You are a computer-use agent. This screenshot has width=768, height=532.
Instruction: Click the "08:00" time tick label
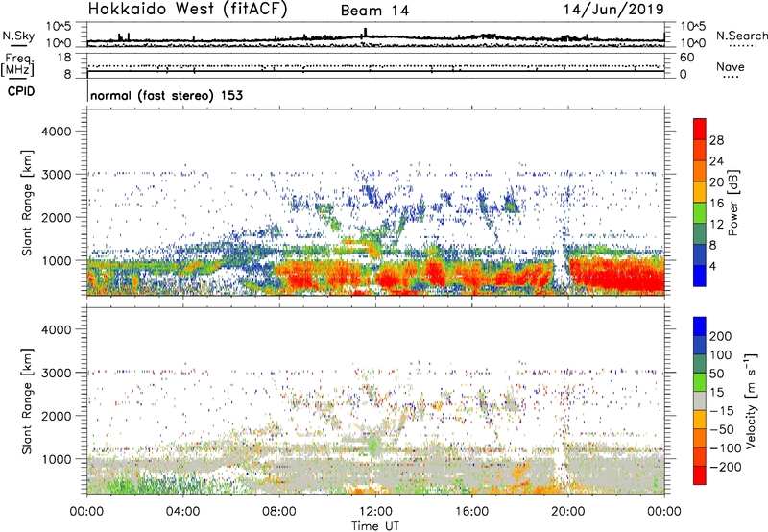[x=279, y=512]
